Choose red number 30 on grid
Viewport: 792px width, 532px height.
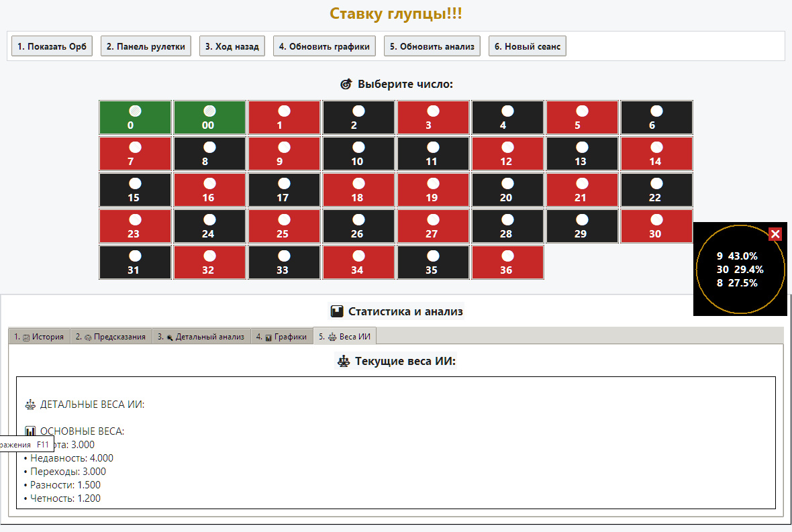656,227
